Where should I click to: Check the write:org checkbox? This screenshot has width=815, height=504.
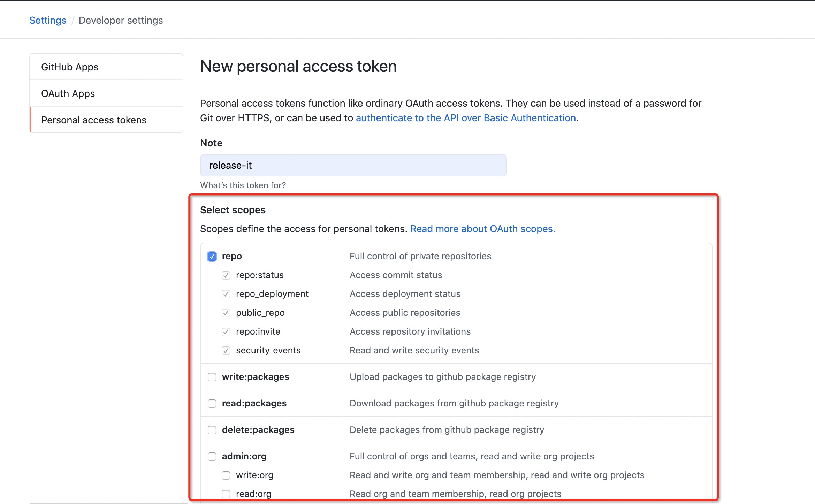pyautogui.click(x=226, y=475)
